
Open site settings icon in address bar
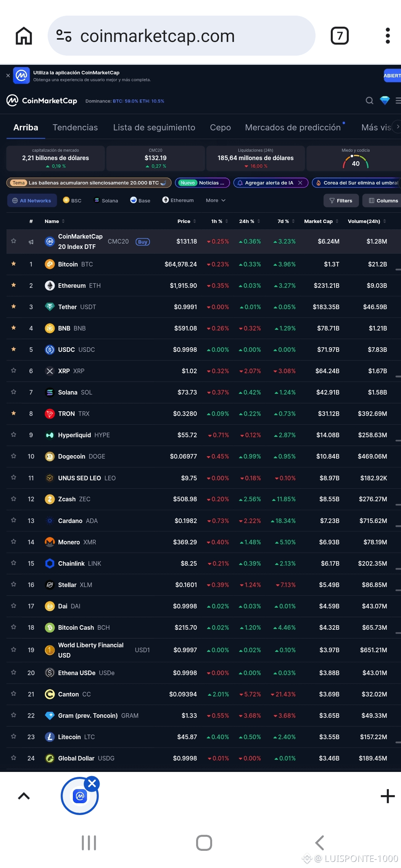click(64, 36)
